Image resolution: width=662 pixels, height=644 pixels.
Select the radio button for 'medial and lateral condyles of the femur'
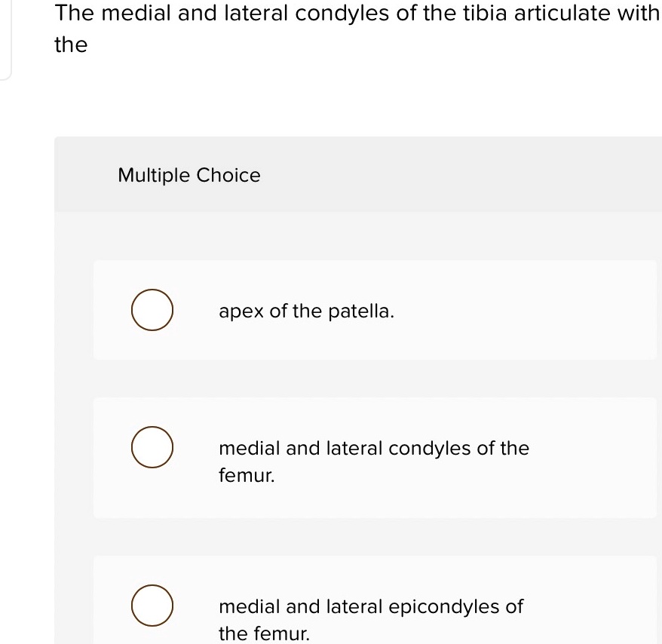coord(152,447)
